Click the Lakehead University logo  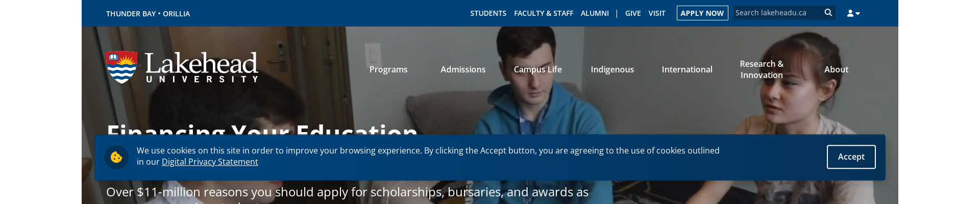[182, 67]
